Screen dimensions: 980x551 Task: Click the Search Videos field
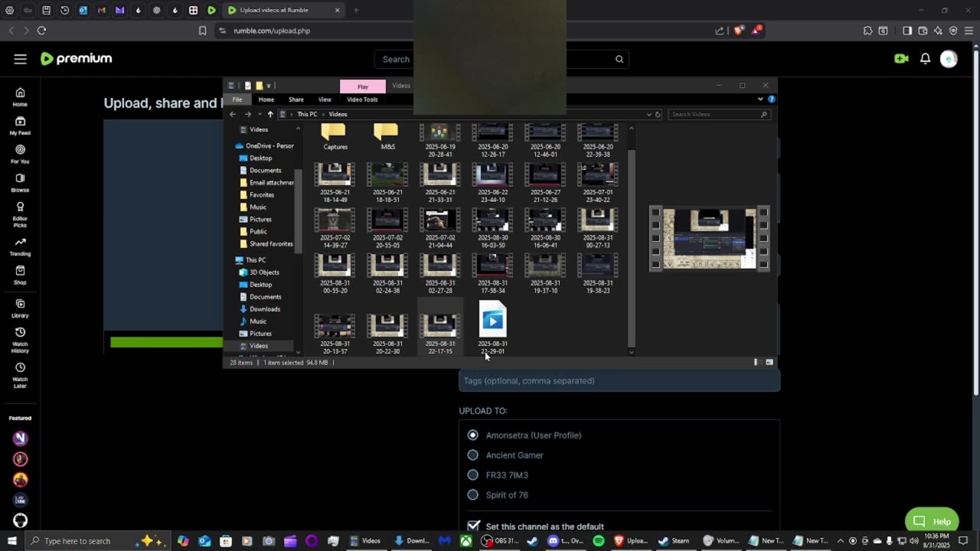coord(718,114)
